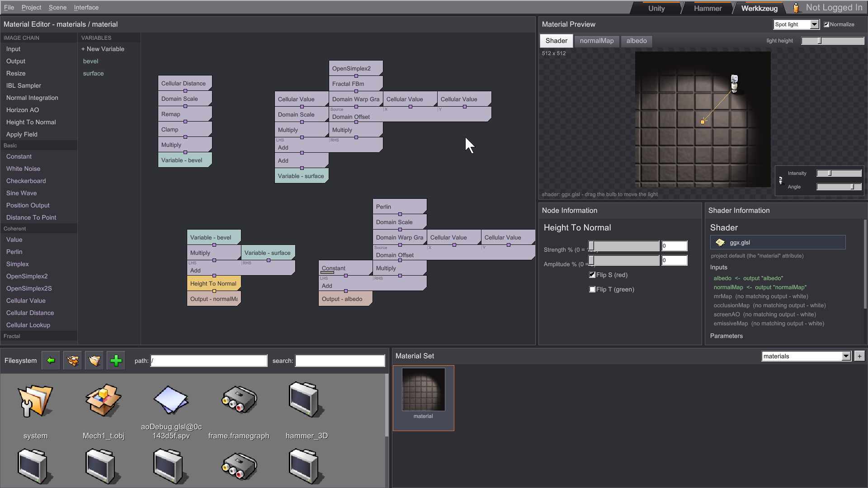Open the Interface menu
Image resolution: width=868 pixels, height=488 pixels.
tap(86, 7)
